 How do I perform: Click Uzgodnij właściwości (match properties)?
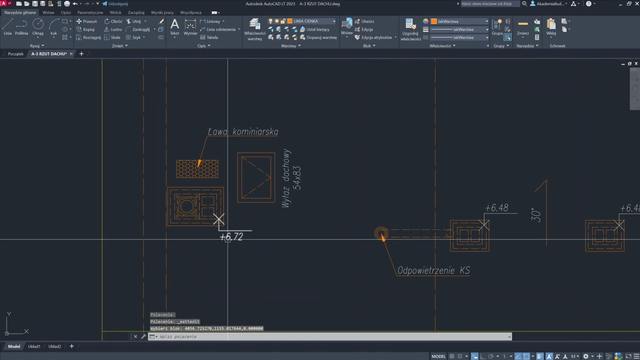pyautogui.click(x=410, y=29)
